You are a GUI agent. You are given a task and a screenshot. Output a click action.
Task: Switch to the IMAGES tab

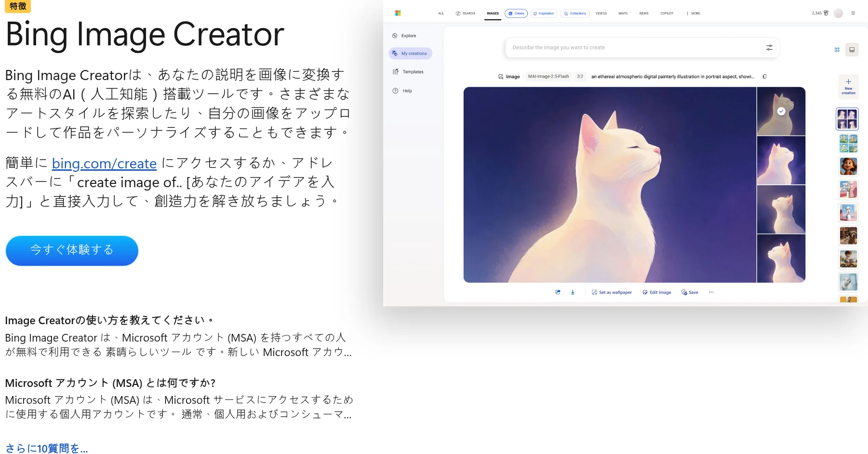click(493, 14)
